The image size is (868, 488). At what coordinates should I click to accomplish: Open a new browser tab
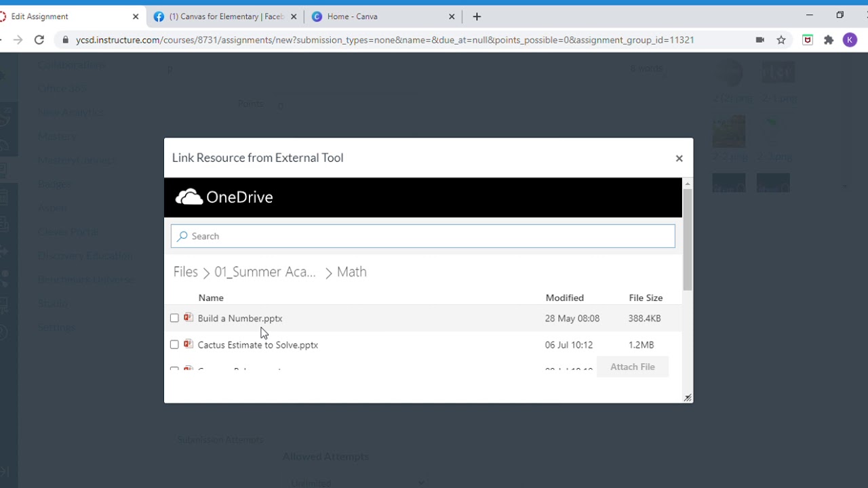(477, 16)
